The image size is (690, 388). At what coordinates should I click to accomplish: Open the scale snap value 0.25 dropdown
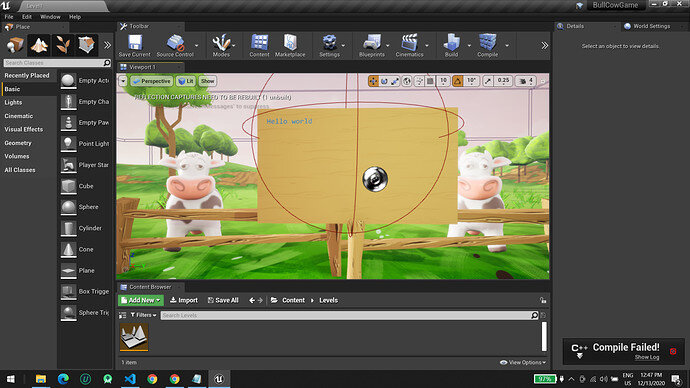click(x=503, y=81)
